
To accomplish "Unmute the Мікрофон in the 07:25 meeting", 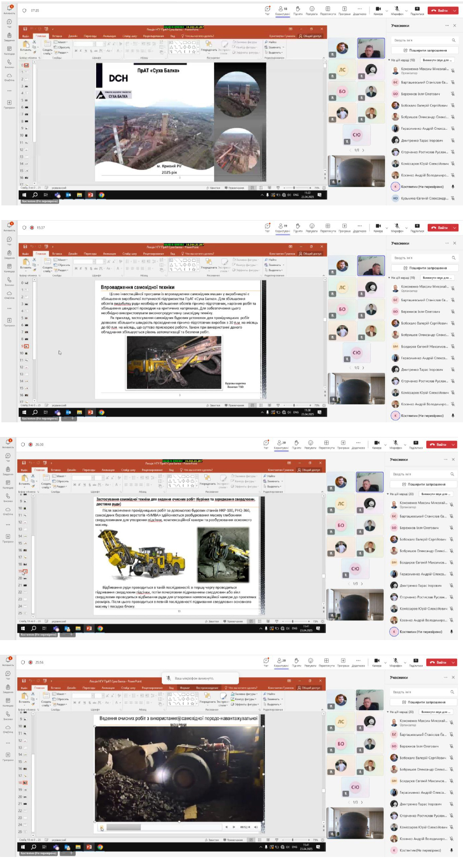I will [397, 10].
